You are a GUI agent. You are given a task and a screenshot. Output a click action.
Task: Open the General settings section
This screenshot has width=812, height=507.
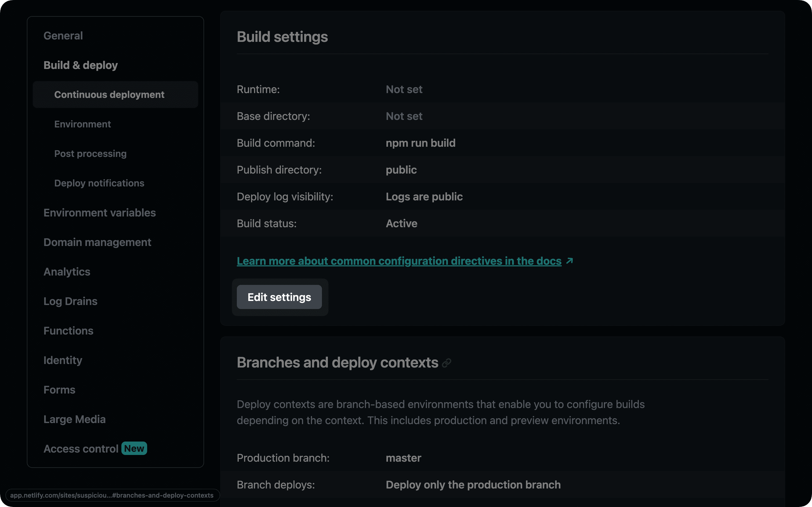[63, 35]
